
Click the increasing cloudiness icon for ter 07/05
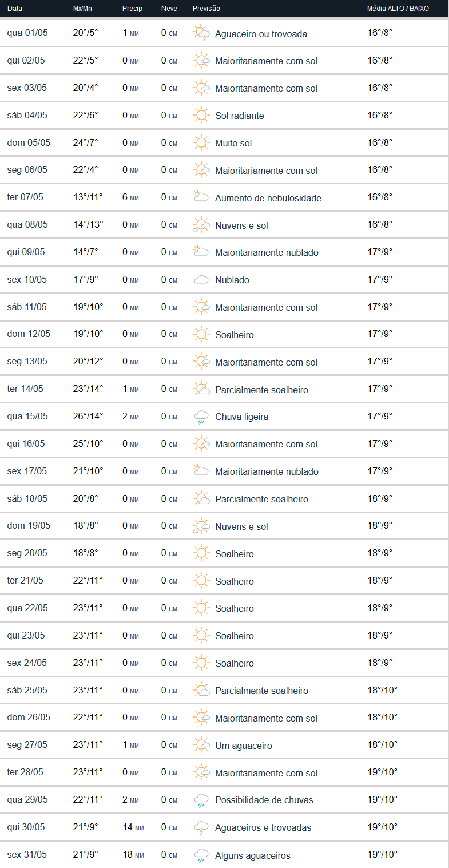pyautogui.click(x=201, y=197)
